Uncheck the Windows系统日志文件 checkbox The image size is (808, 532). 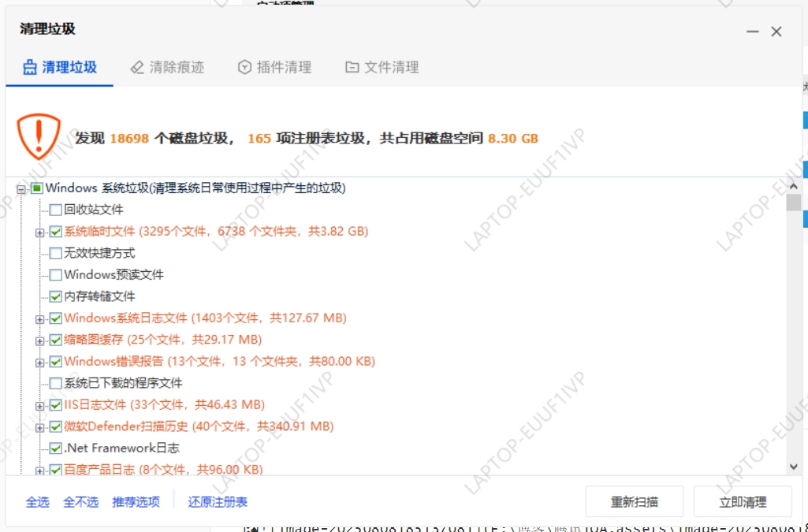point(56,318)
